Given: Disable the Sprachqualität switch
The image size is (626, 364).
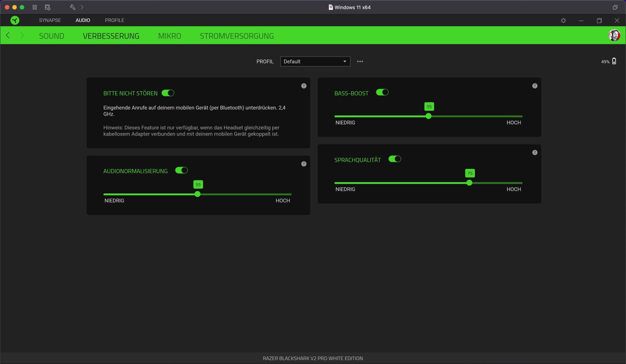Looking at the screenshot, I should 394,159.
